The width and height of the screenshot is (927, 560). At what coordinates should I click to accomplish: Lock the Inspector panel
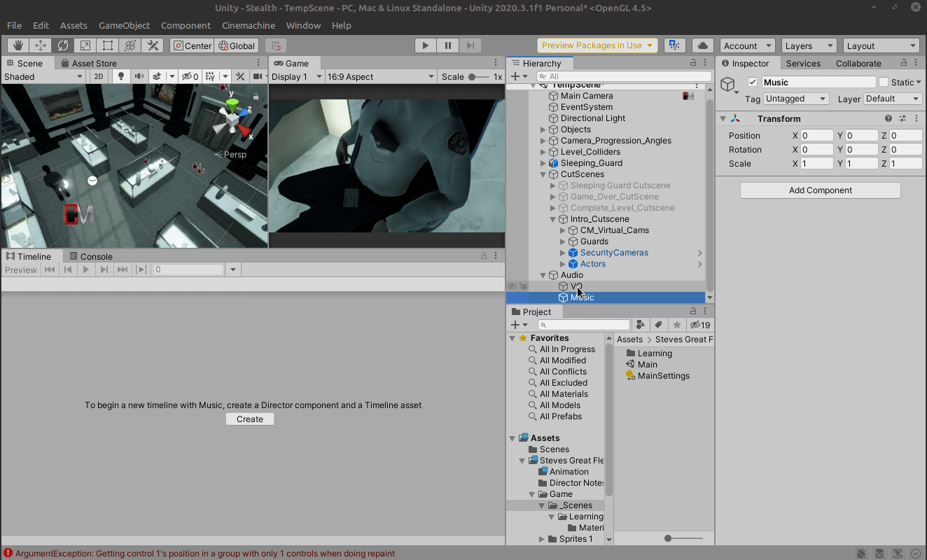point(903,63)
